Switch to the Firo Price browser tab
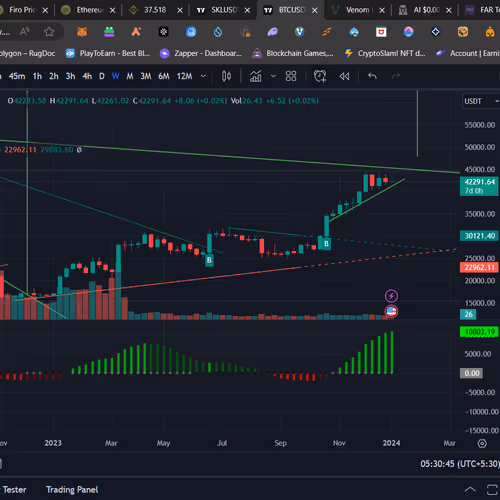Viewport: 500px width, 500px height. [22, 10]
